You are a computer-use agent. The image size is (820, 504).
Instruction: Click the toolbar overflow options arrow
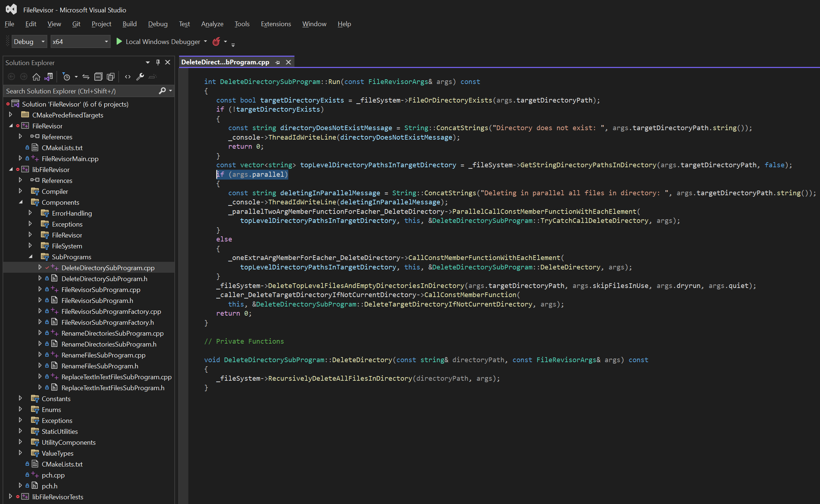pyautogui.click(x=233, y=45)
